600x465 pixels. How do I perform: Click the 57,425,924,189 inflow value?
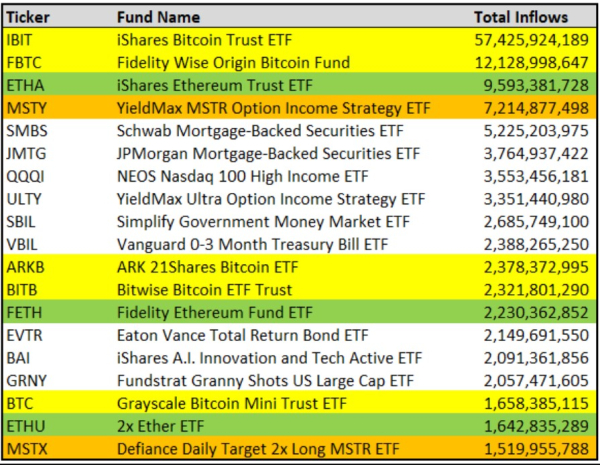tap(532, 40)
